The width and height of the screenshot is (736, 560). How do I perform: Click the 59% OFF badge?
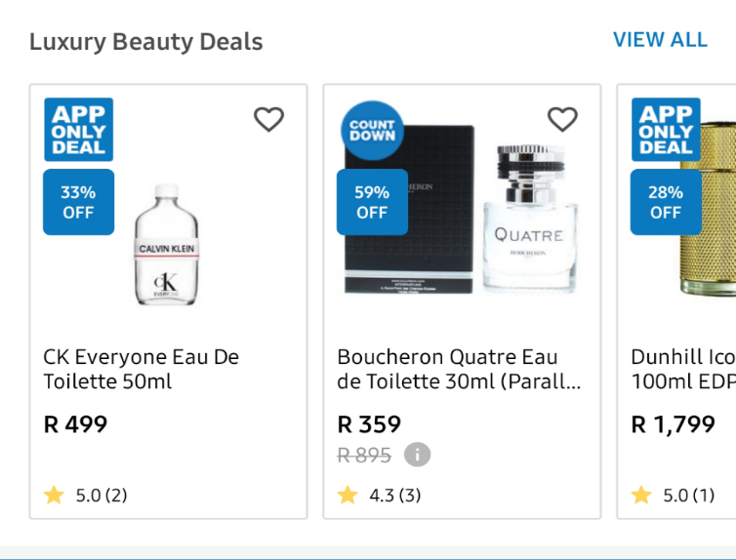372,202
